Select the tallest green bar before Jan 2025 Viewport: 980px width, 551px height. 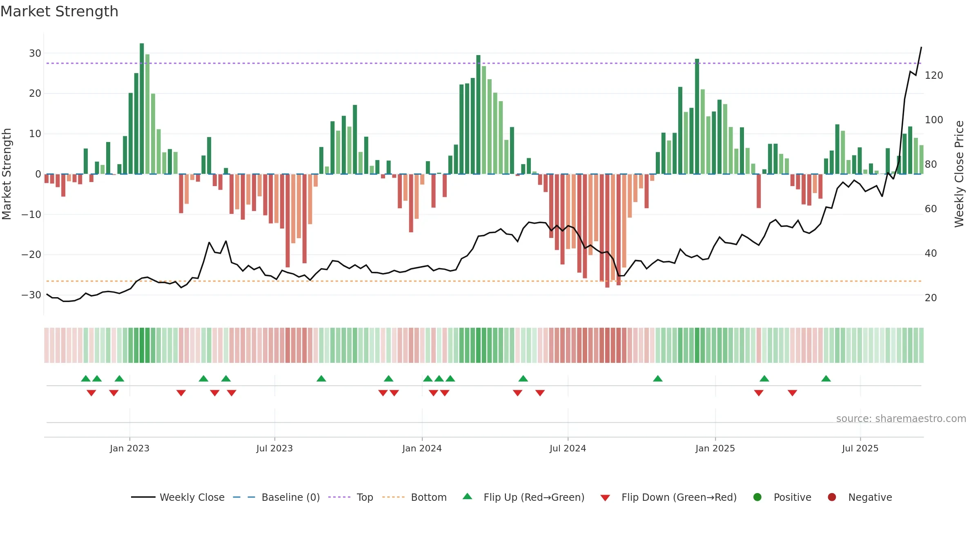697,116
